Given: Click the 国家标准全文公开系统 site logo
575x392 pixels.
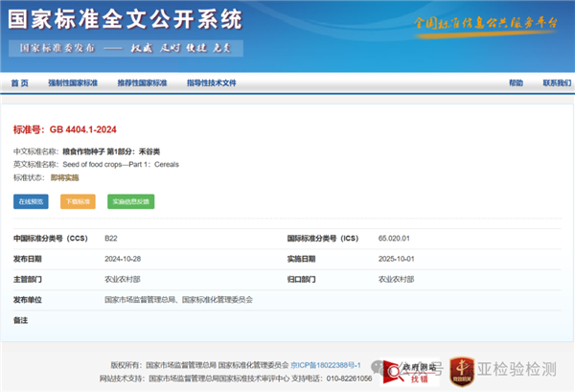Looking at the screenshot, I should [126, 19].
